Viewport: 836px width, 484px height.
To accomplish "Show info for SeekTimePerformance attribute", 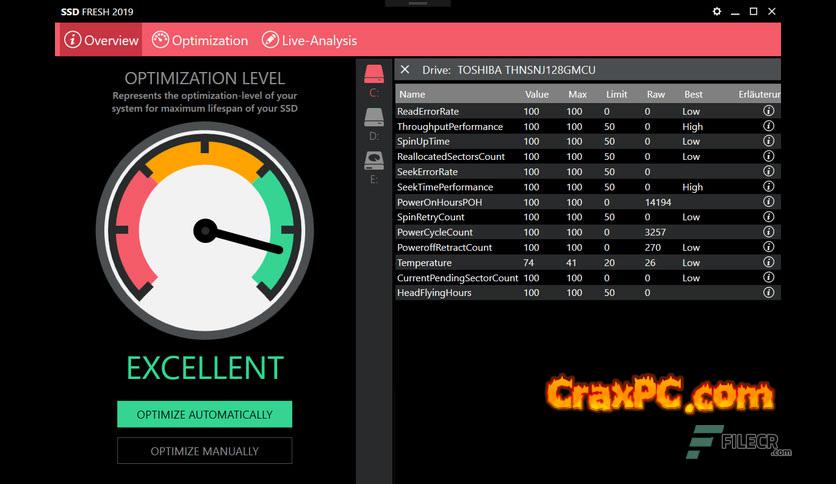I will (768, 187).
